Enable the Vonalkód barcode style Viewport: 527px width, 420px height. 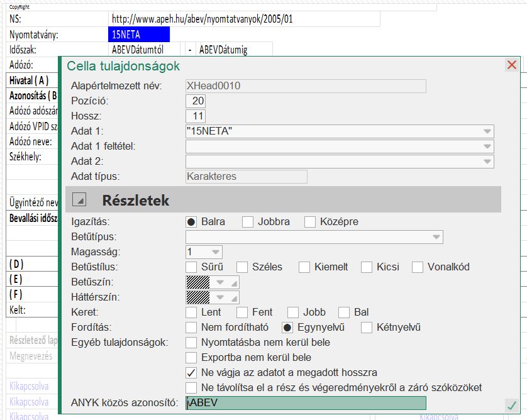(418, 267)
